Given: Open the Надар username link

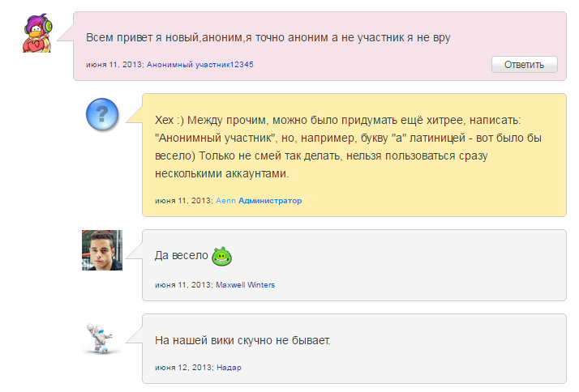Looking at the screenshot, I should [229, 367].
